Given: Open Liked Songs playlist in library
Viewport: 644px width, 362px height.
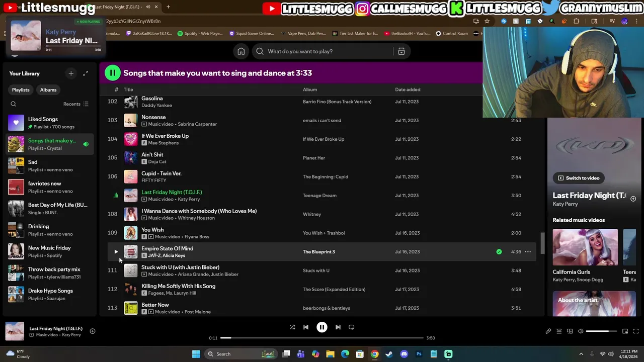Looking at the screenshot, I should point(50,123).
